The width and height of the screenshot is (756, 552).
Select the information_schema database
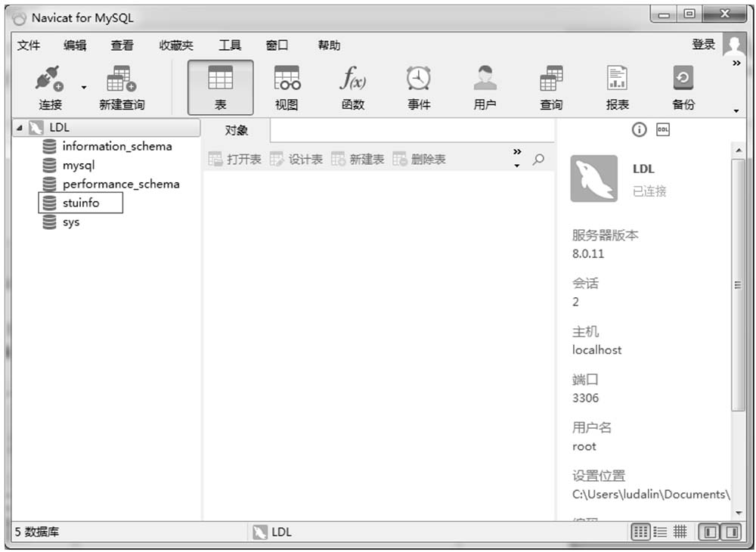click(117, 146)
